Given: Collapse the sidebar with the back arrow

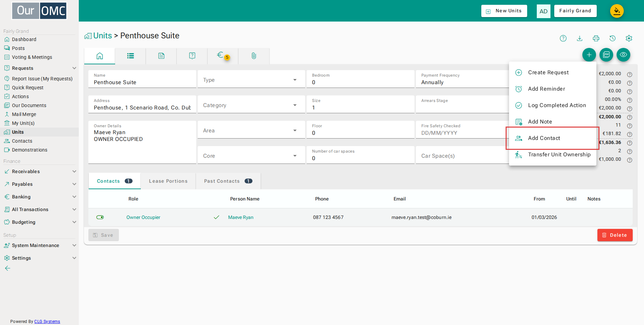Looking at the screenshot, I should pos(8,268).
